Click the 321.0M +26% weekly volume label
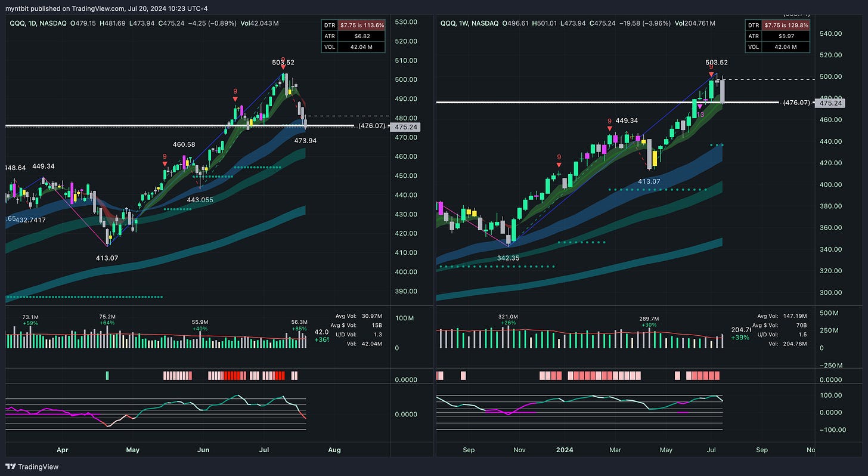868x476 pixels. 509,320
